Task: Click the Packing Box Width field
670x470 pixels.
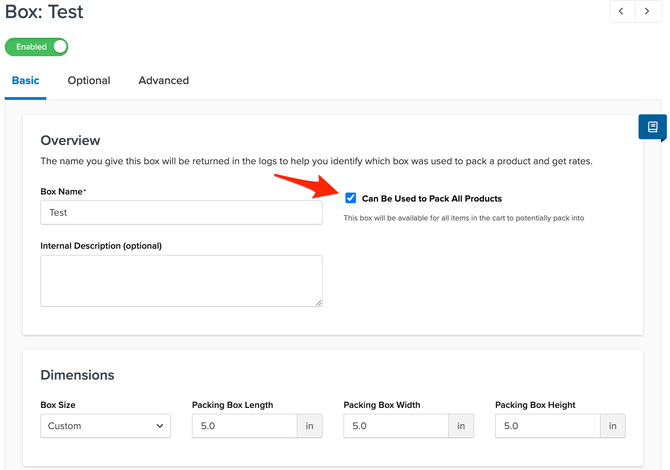Action: (396, 426)
